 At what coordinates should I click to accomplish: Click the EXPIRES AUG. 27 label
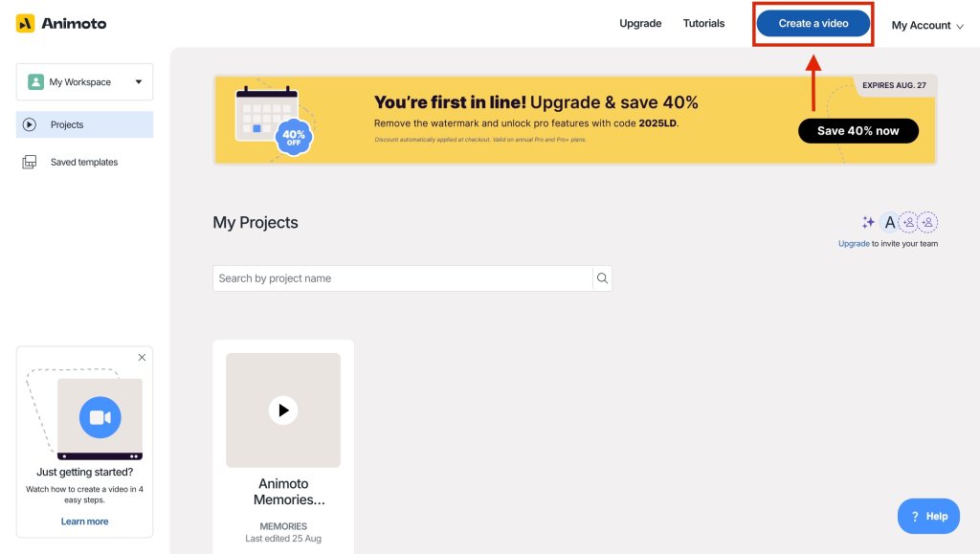click(894, 85)
